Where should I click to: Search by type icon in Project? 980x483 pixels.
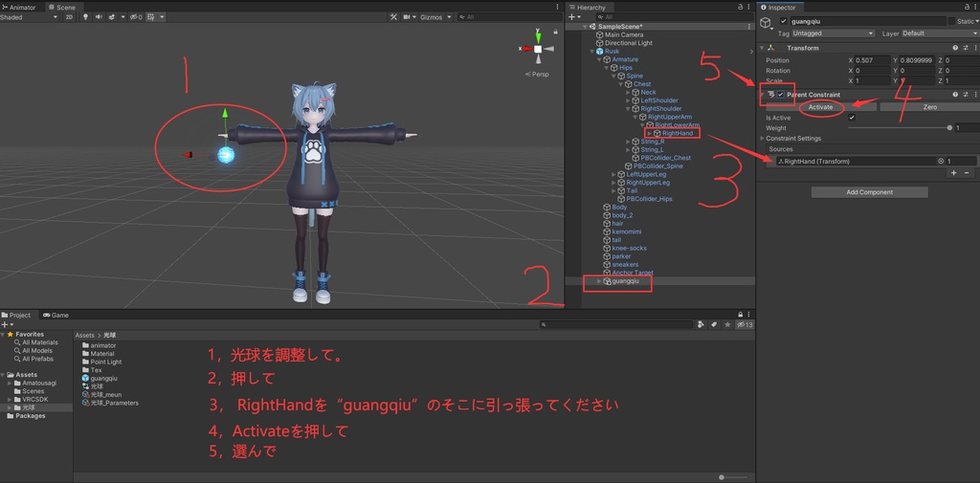pos(702,325)
